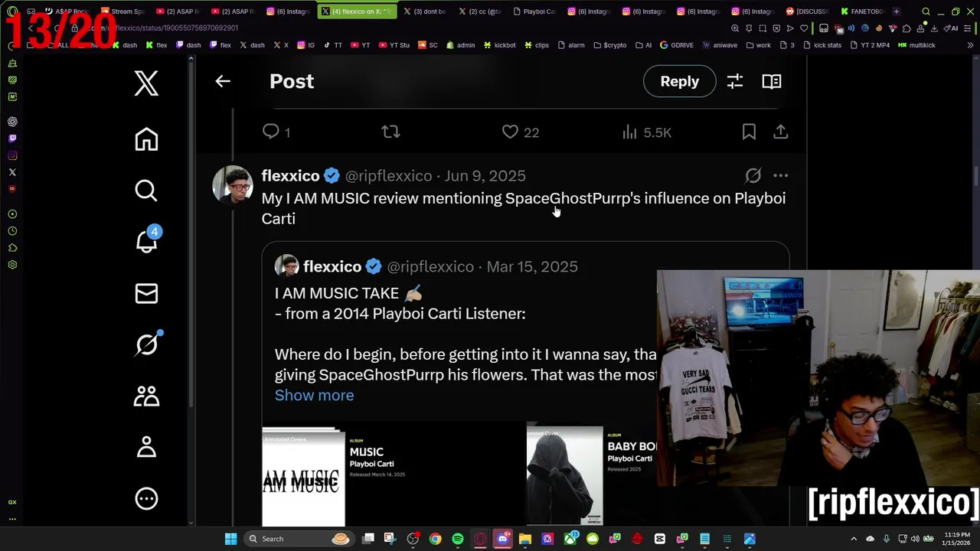
Task: Go back with the Post arrow
Action: (x=223, y=81)
